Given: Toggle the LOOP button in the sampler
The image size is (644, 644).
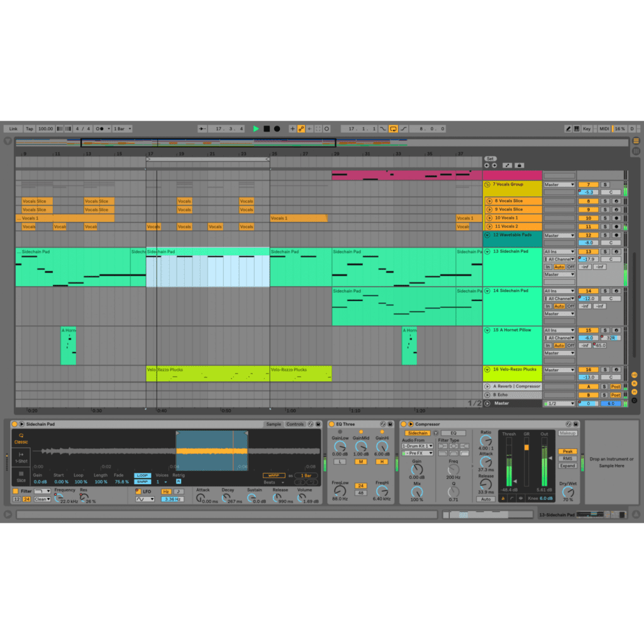Looking at the screenshot, I should (142, 475).
